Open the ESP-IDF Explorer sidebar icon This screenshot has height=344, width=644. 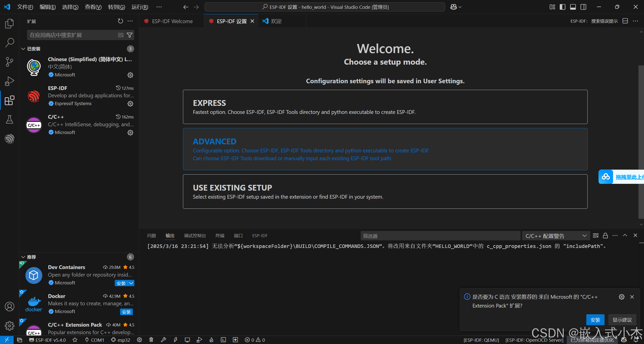[x=10, y=139]
